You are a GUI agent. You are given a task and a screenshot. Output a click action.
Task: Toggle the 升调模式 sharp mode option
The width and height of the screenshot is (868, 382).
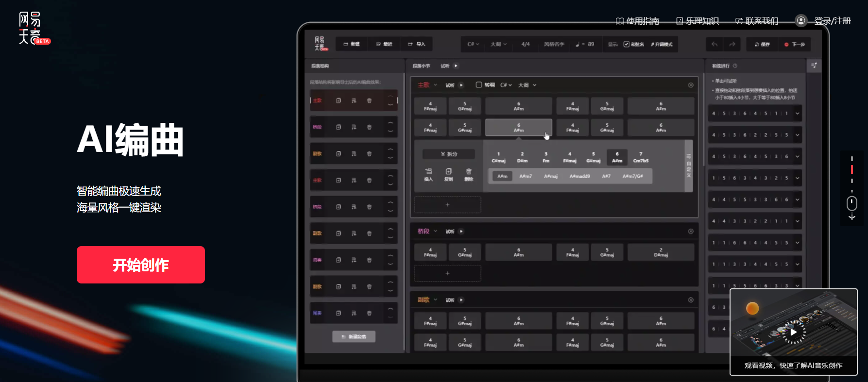coord(662,44)
